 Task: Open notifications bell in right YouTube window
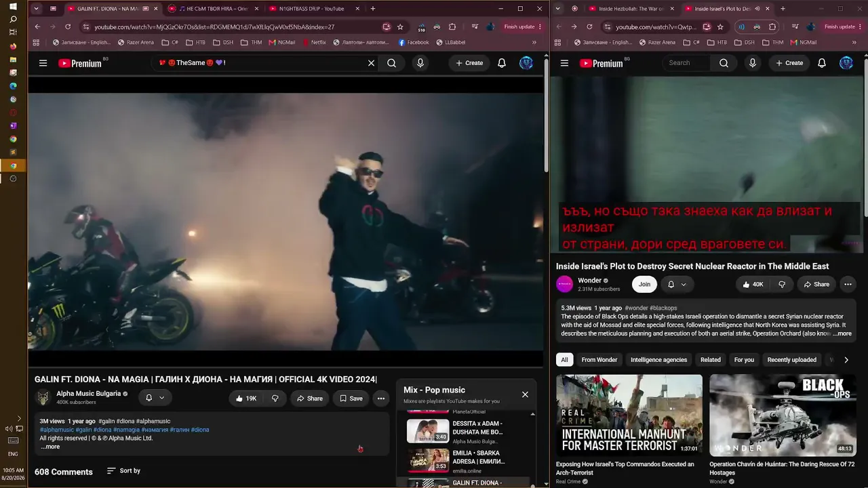click(822, 63)
